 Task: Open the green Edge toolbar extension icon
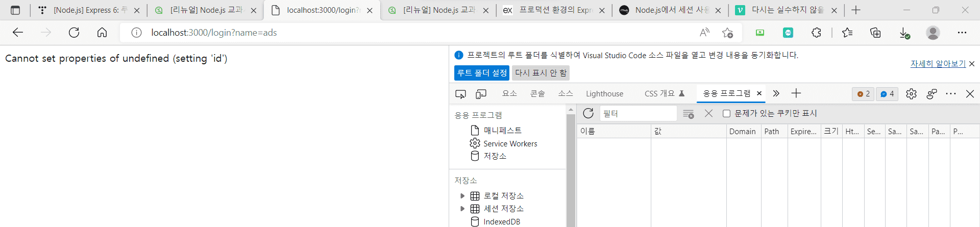tap(760, 33)
